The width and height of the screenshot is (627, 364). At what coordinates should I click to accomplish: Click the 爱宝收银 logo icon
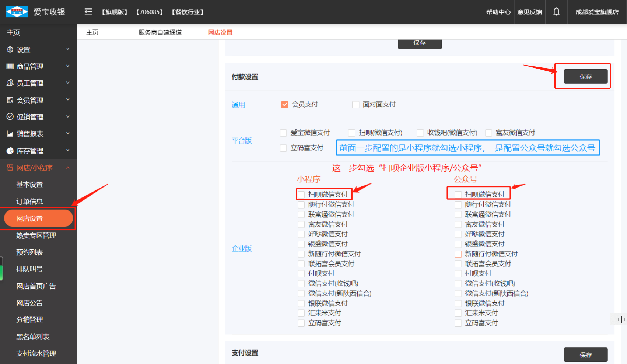17,12
